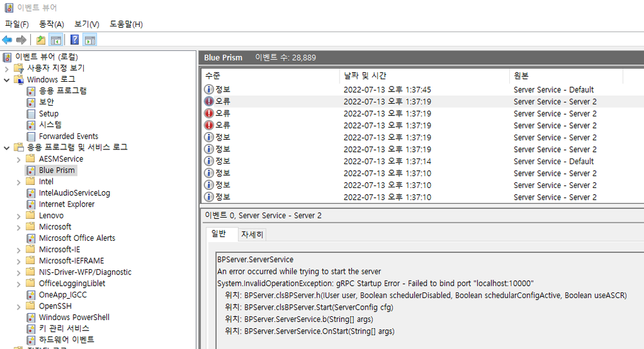The height and width of the screenshot is (349, 644).
Task: Click the Forward arrow toolbar icon
Action: pyautogui.click(x=21, y=40)
